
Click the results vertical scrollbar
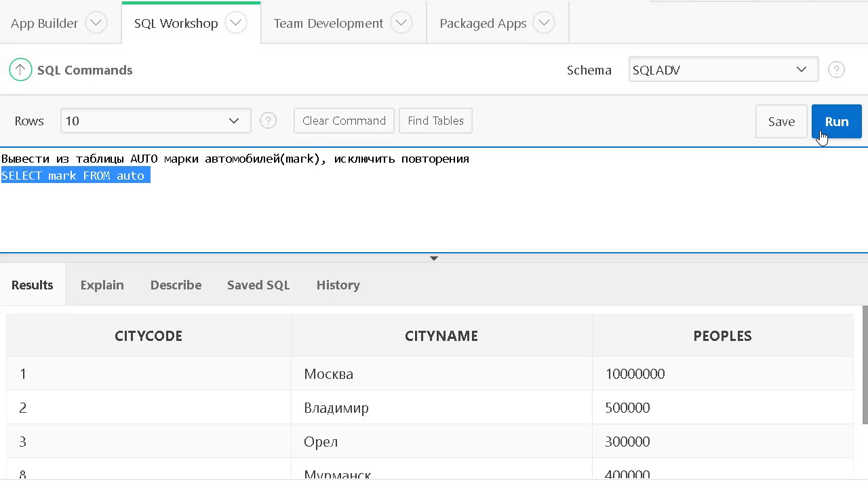(865, 366)
